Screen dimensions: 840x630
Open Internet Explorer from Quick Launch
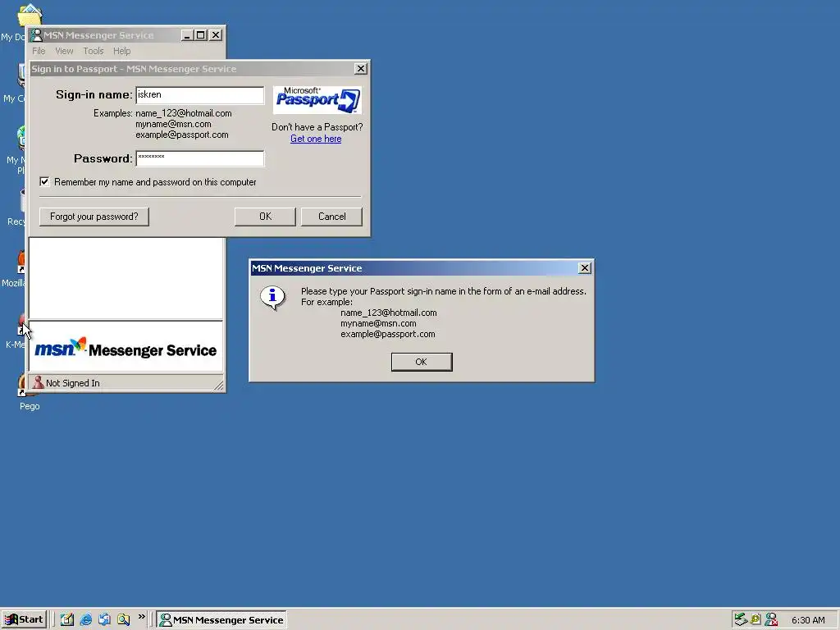pyautogui.click(x=85, y=619)
